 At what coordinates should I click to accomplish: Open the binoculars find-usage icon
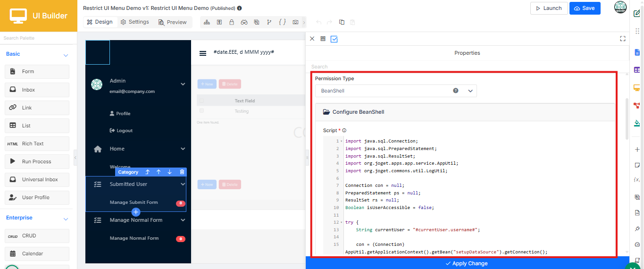pos(244,22)
